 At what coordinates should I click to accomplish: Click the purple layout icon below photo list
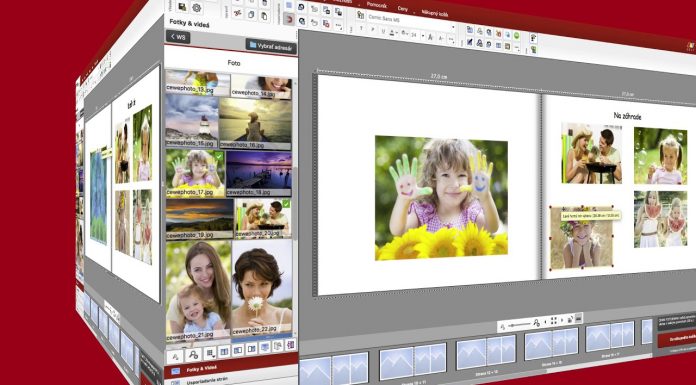coord(290,344)
